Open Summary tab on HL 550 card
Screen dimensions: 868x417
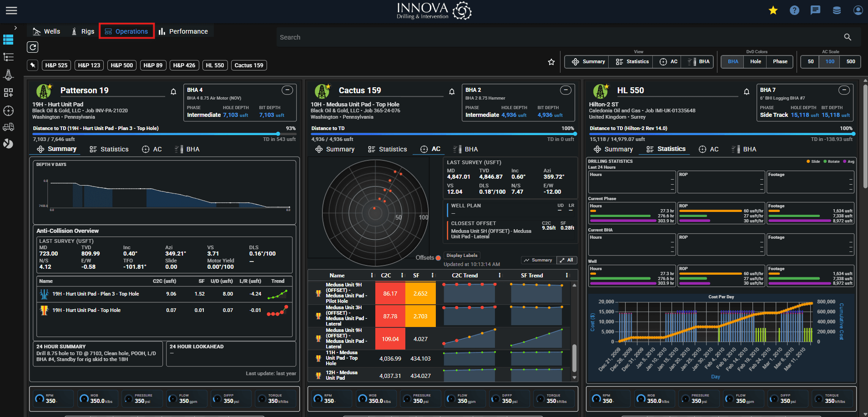[x=614, y=149]
